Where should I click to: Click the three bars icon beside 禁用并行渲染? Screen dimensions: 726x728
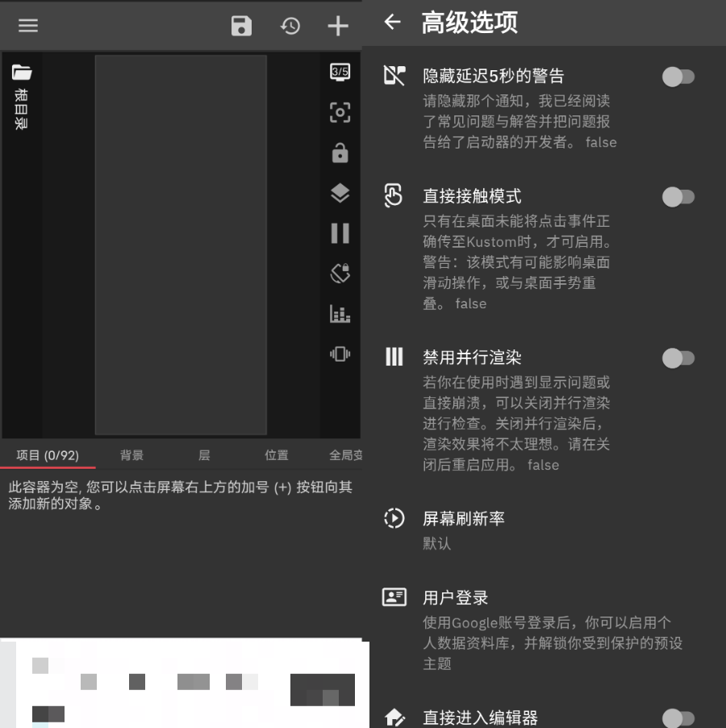(394, 357)
